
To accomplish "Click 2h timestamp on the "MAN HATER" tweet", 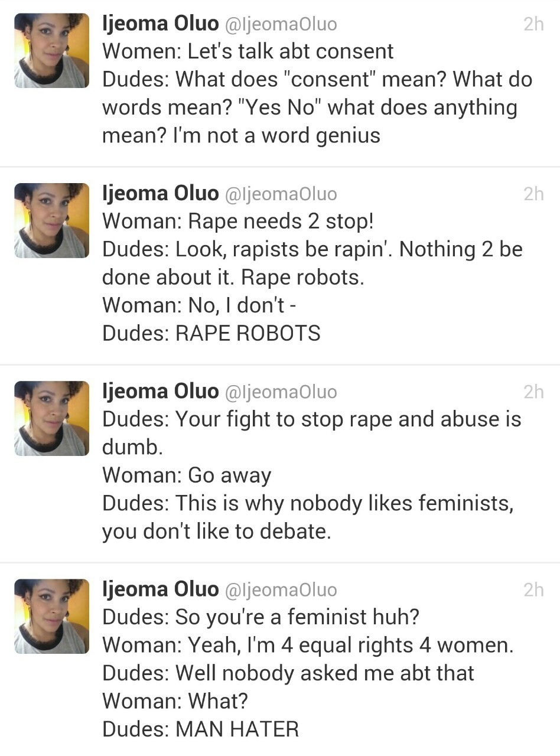I will 533,589.
